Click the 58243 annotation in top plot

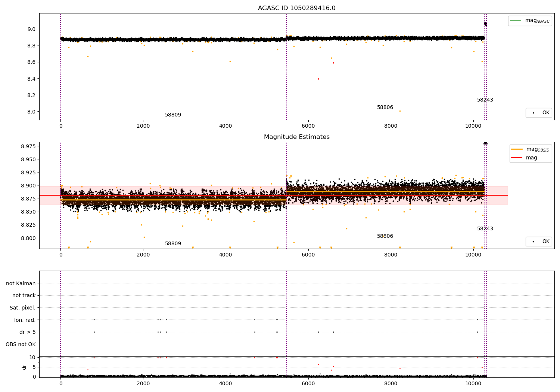485,100
